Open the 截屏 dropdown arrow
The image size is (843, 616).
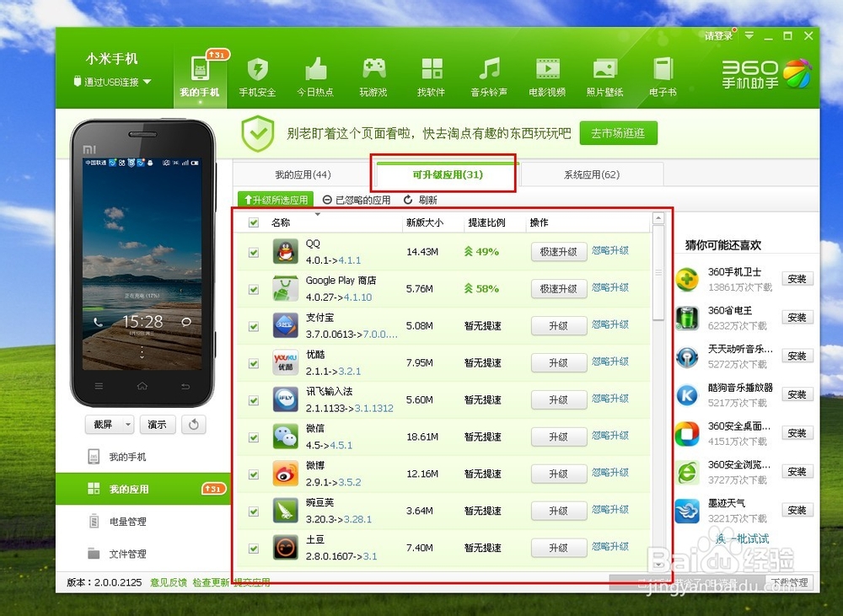click(x=128, y=425)
